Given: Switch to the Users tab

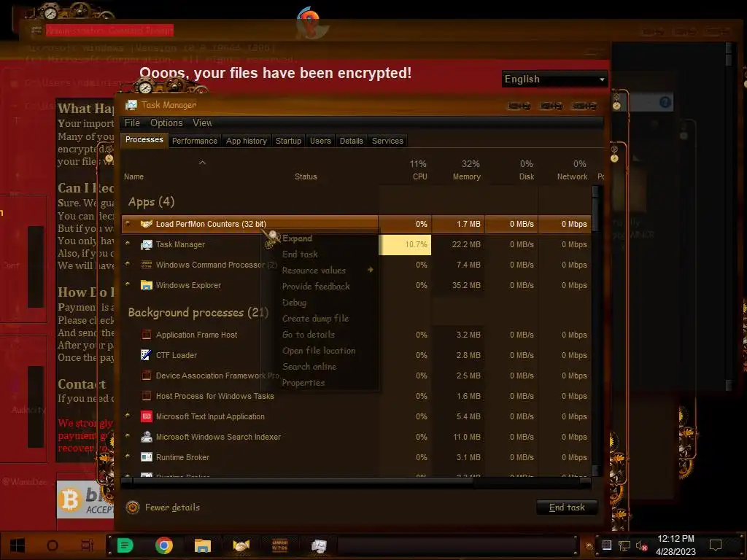Looking at the screenshot, I should click(x=320, y=141).
